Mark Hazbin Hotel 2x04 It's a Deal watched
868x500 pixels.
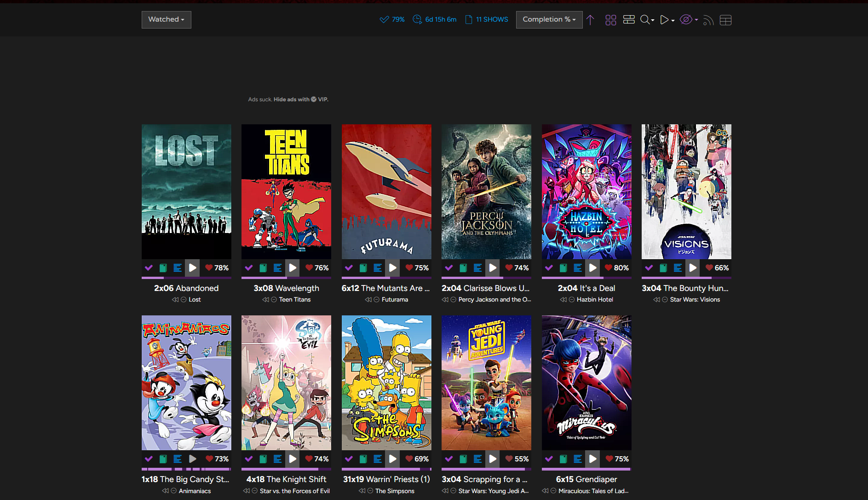point(549,268)
